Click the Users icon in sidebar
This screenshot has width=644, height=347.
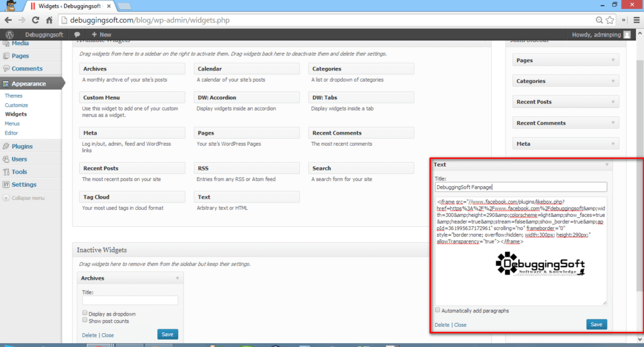click(x=6, y=159)
